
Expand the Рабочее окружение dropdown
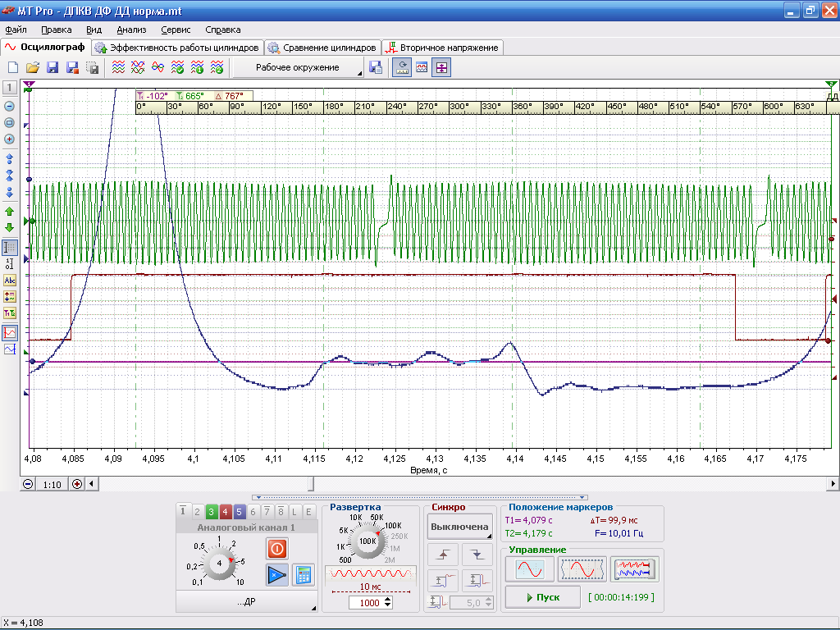pyautogui.click(x=298, y=67)
